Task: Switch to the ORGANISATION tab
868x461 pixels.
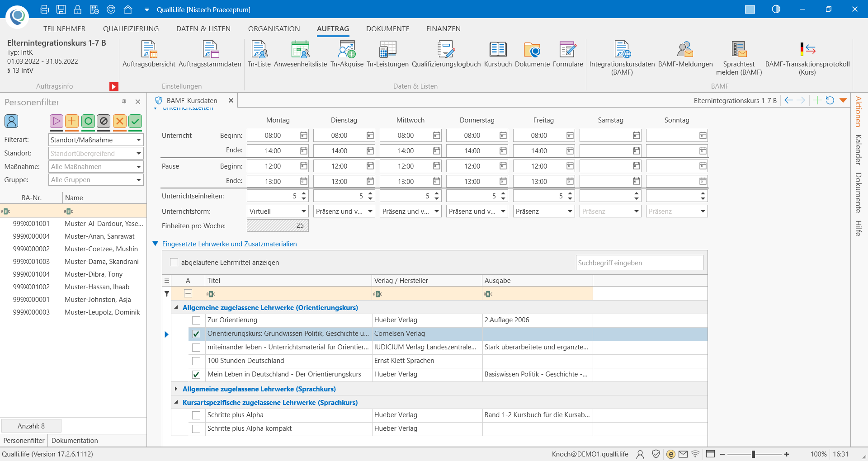Action: (x=274, y=29)
